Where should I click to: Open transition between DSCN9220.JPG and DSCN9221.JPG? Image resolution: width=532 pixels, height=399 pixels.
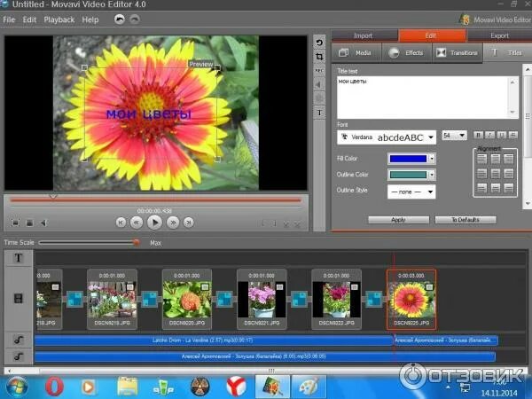(224, 300)
